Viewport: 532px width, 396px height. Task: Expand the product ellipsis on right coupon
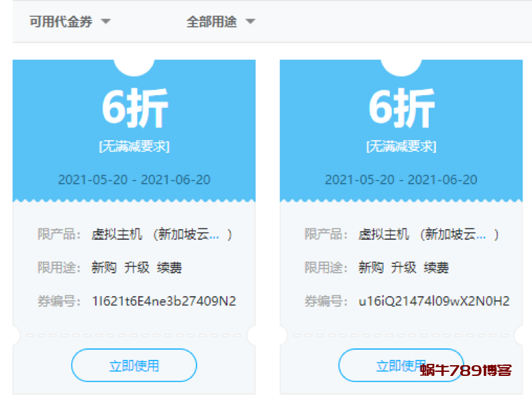pyautogui.click(x=481, y=235)
